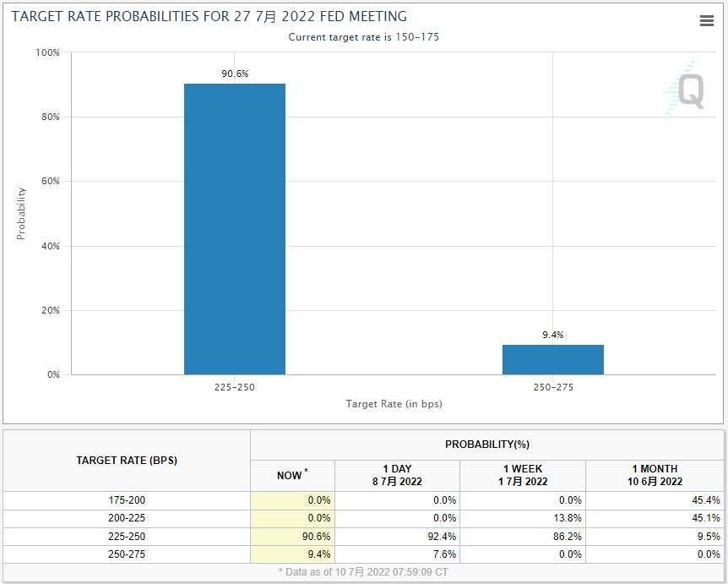Open the chart hamburger menu icon

pos(707,20)
